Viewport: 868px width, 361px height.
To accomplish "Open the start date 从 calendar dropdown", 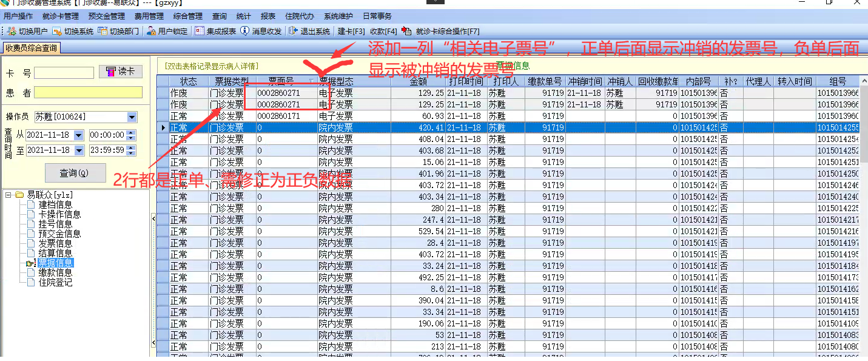I will tap(79, 135).
